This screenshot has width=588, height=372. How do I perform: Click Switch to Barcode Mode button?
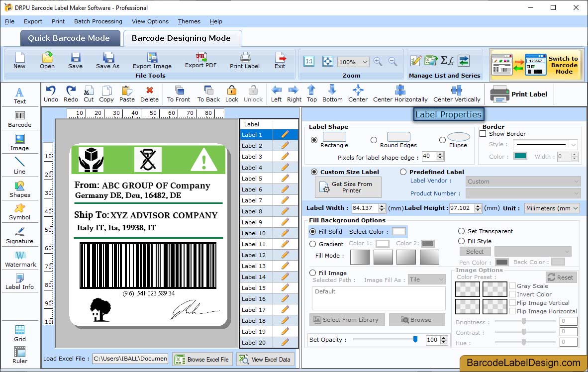pos(537,65)
